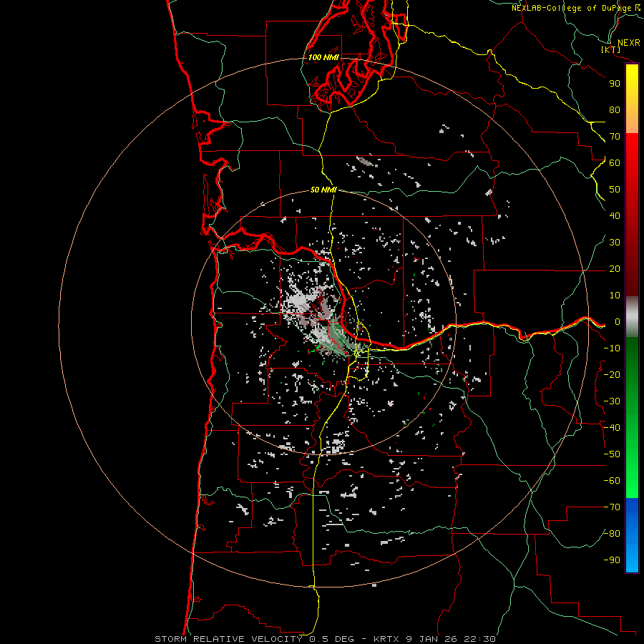This screenshot has width=644, height=644.
Task: Click the [KT] units label
Action: coord(611,49)
